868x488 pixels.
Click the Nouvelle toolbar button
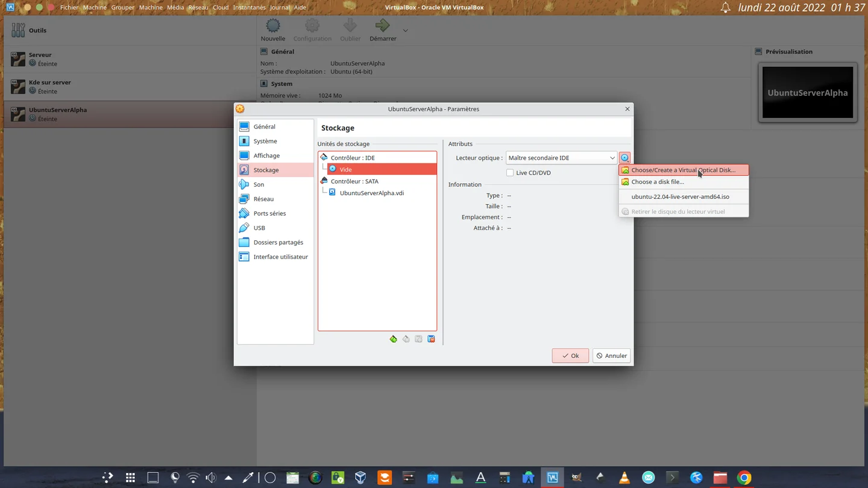pos(273,30)
